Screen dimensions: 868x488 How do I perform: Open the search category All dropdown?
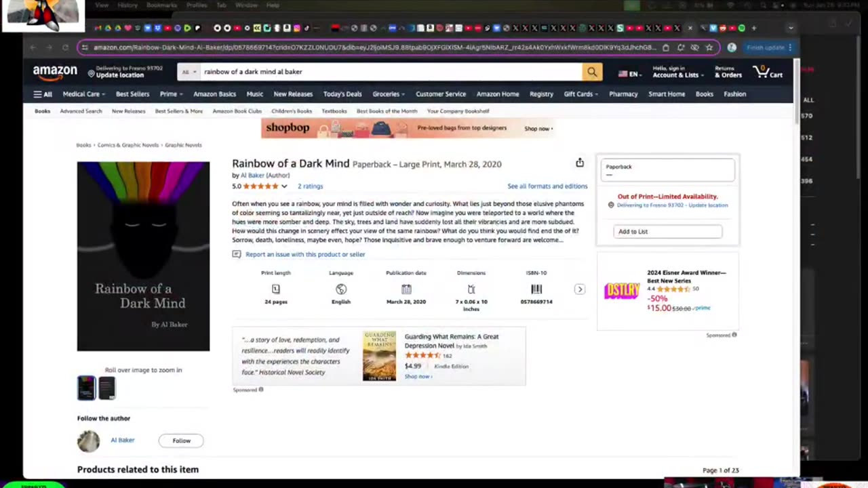[x=189, y=71]
